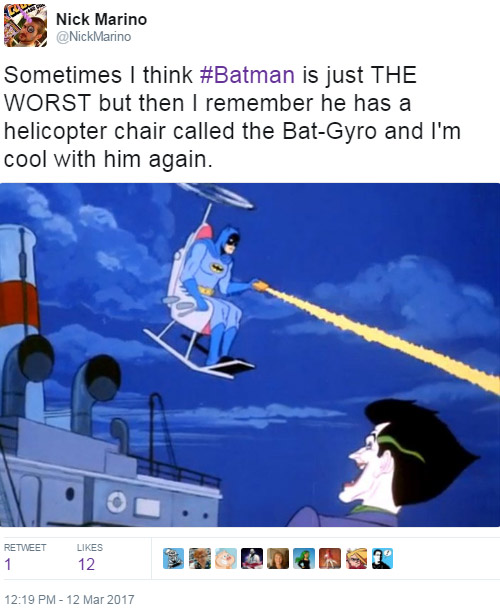Expand the Batman Bat-Gyro cartoon image

click(250, 355)
